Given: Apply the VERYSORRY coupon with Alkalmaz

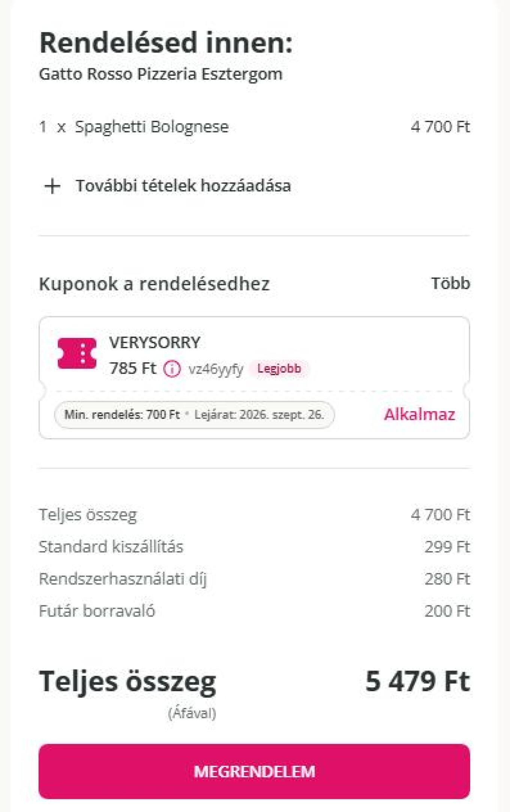Looking at the screenshot, I should [419, 414].
